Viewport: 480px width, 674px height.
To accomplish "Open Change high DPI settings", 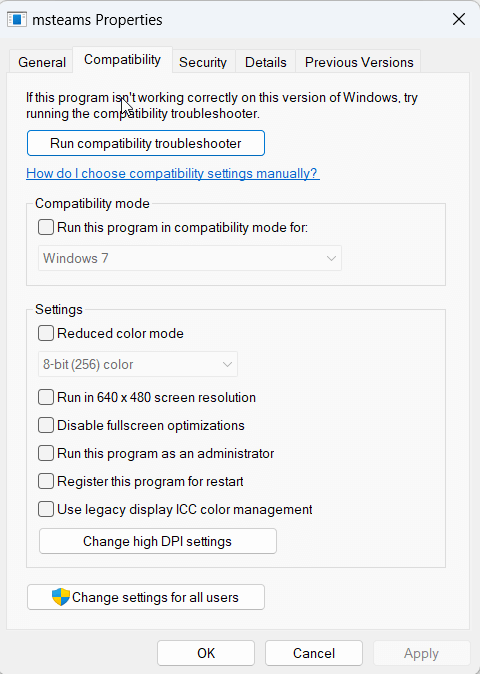I will point(158,541).
